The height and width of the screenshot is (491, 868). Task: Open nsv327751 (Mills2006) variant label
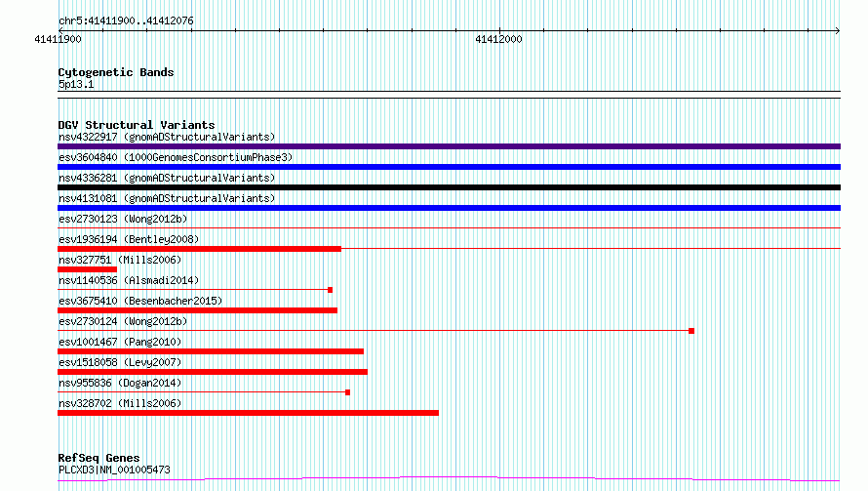(x=120, y=260)
